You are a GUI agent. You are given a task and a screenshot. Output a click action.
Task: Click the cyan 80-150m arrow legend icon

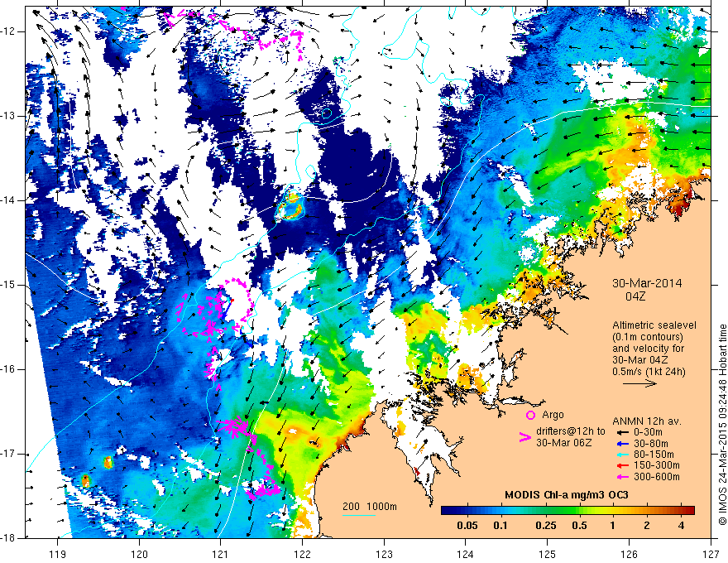(x=623, y=455)
